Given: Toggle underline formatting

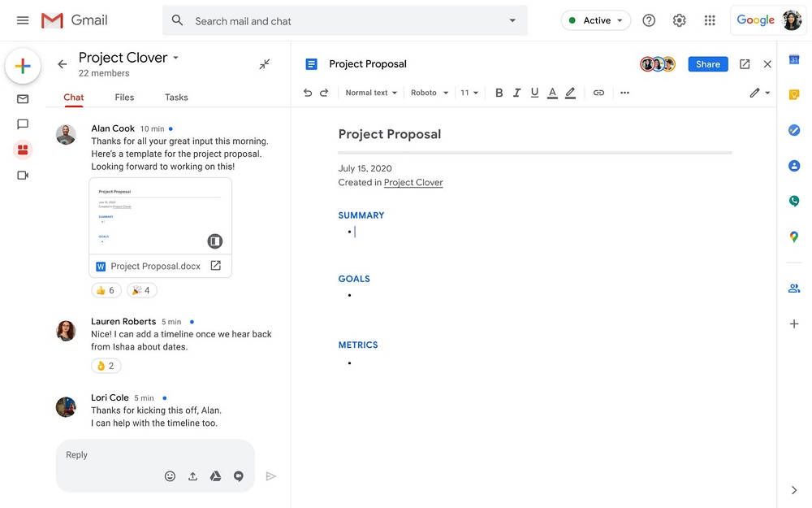Looking at the screenshot, I should click(x=534, y=93).
